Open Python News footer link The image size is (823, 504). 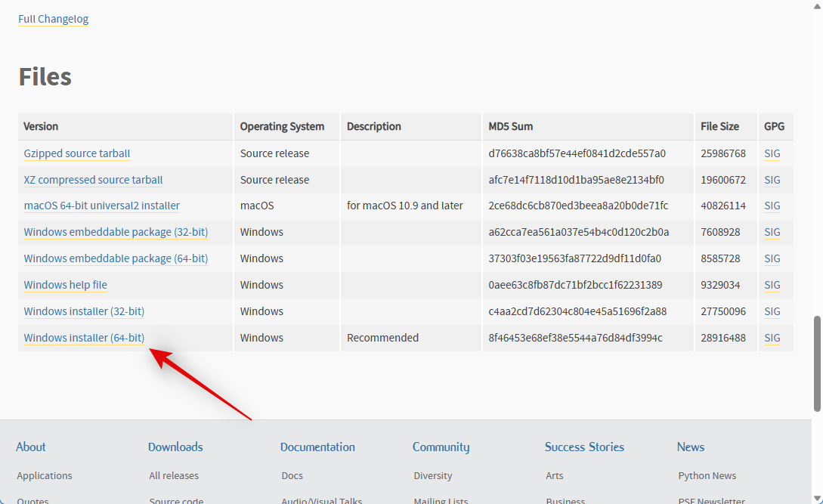coord(707,475)
